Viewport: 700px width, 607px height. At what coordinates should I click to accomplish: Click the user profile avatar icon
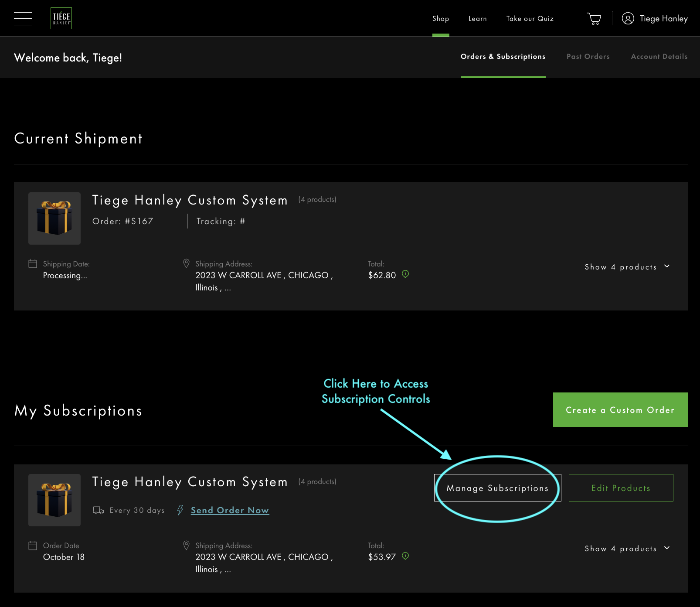coord(628,18)
